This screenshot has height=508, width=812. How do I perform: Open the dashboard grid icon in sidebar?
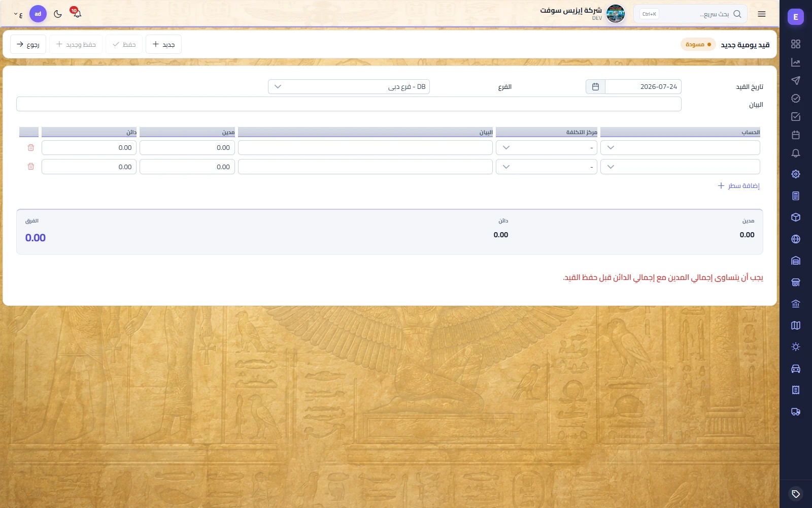click(795, 44)
